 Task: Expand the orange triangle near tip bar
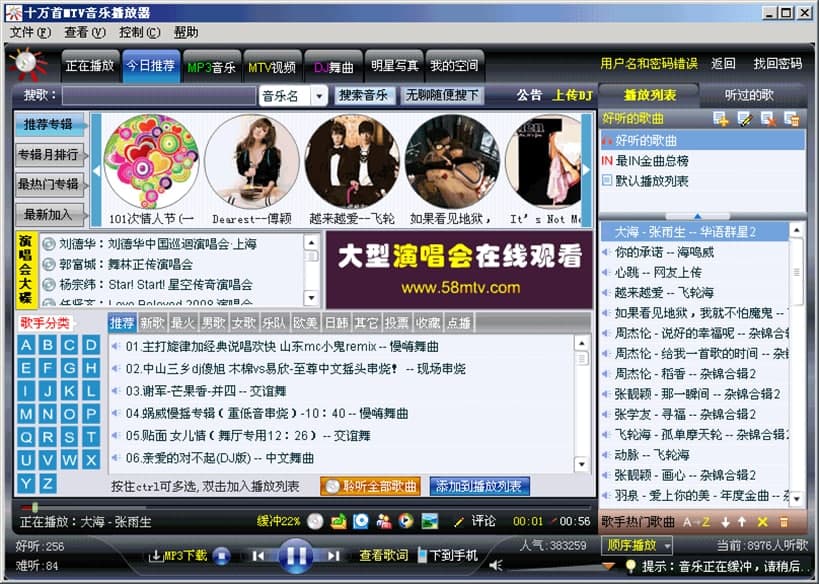pos(608,565)
